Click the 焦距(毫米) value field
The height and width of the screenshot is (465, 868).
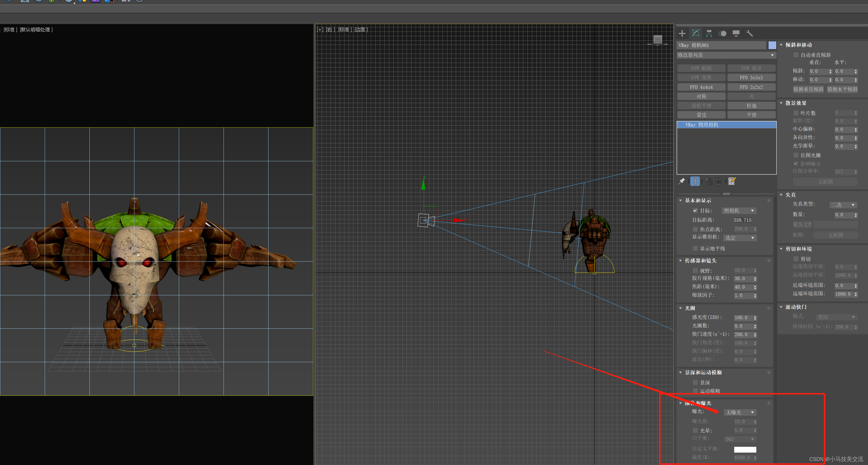click(x=742, y=287)
